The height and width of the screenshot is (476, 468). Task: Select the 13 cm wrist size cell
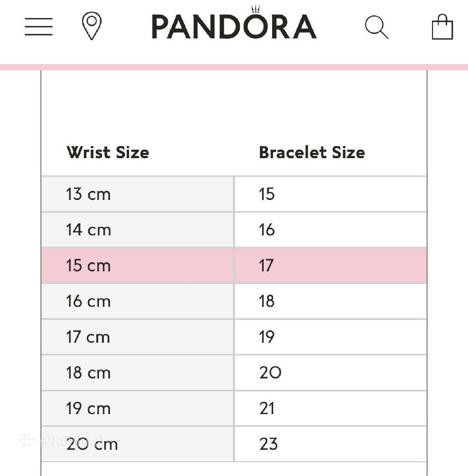(x=137, y=194)
